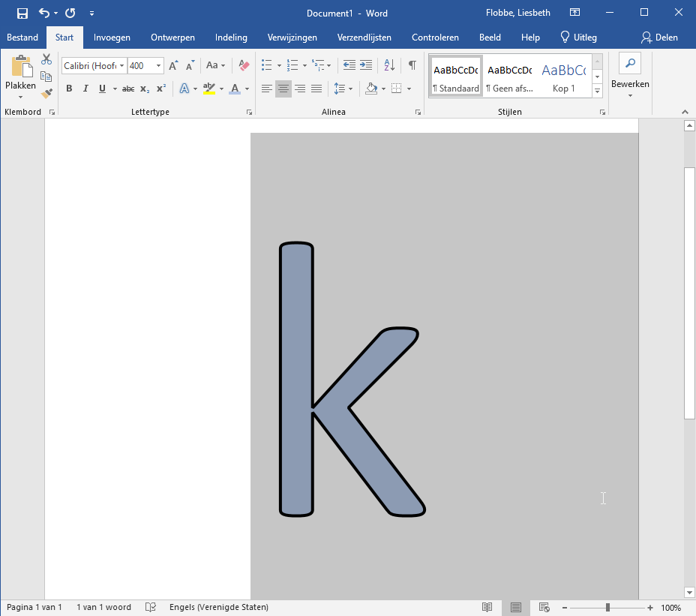Copy selection using the Copy icon

pos(46,77)
